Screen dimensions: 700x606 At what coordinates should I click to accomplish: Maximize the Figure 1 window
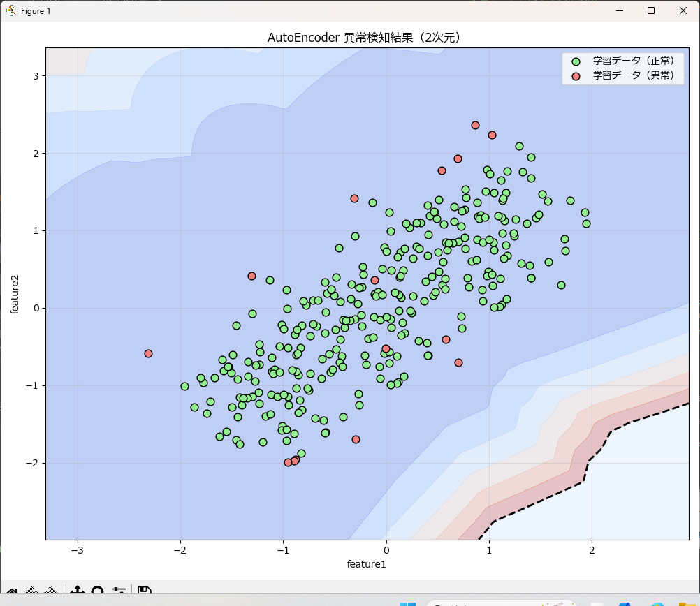click(x=650, y=11)
